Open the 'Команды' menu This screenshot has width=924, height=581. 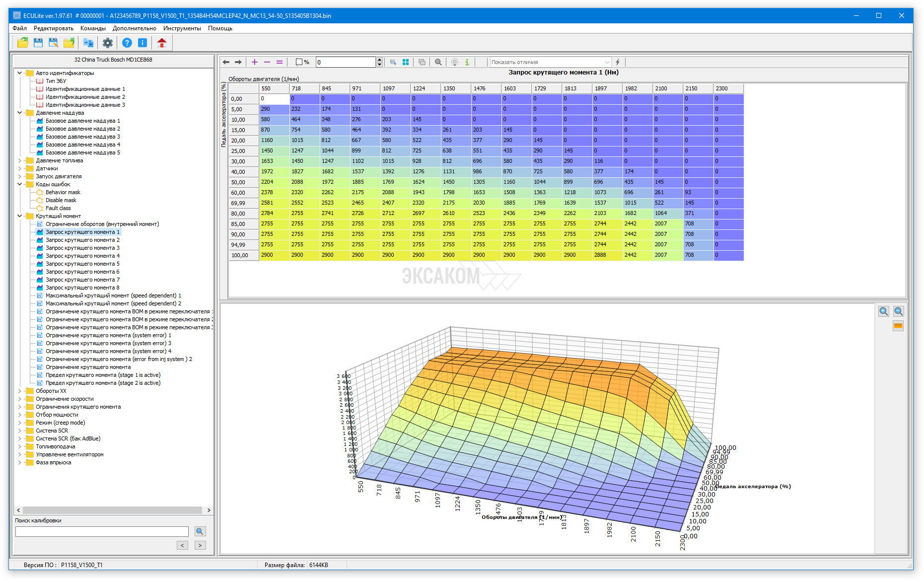[x=93, y=28]
